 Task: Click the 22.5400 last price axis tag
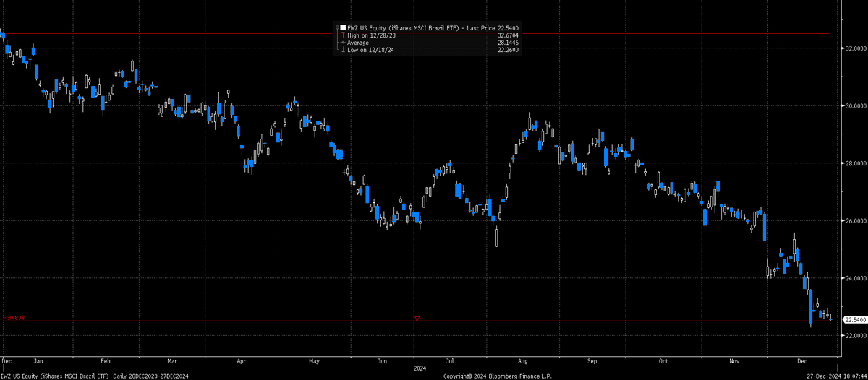point(855,319)
